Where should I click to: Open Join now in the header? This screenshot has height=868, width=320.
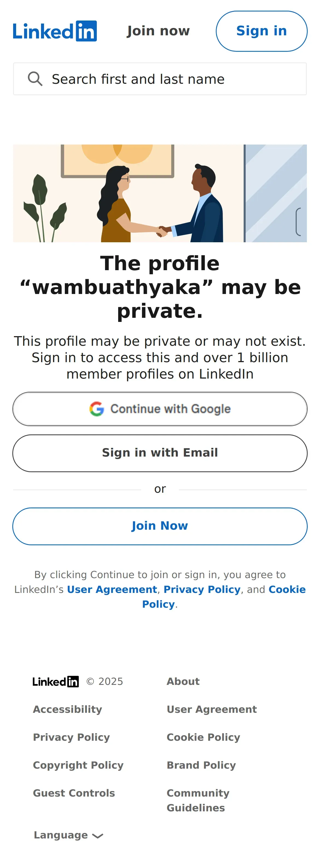(x=158, y=31)
